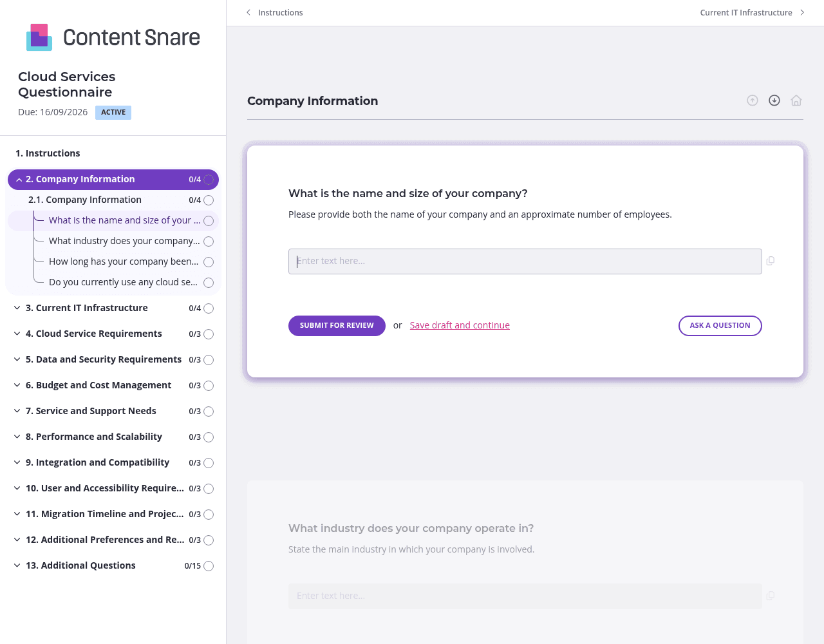Collapse the Company Information section chevron
Image resolution: width=824 pixels, height=644 pixels.
(19, 180)
